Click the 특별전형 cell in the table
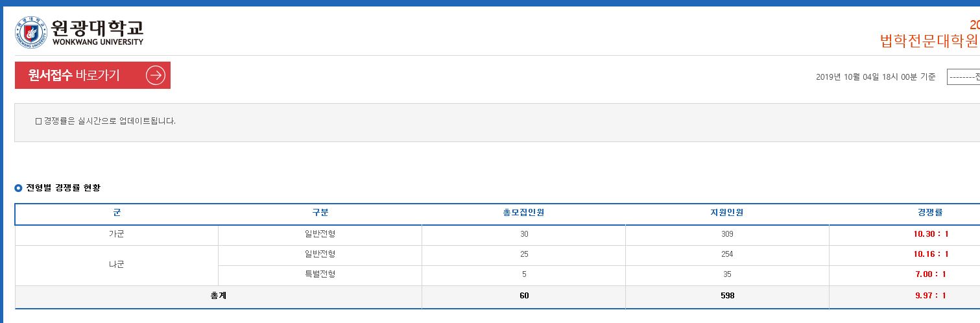This screenshot has width=980, height=323. [x=320, y=274]
